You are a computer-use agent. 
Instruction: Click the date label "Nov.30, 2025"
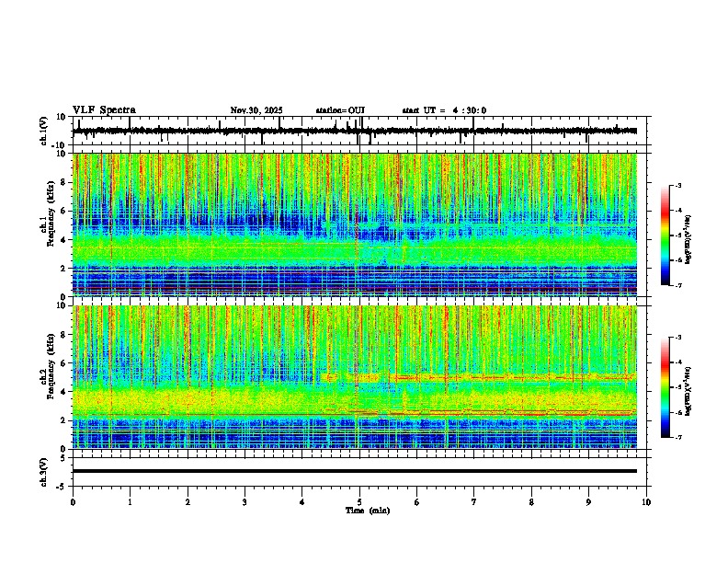tap(256, 110)
